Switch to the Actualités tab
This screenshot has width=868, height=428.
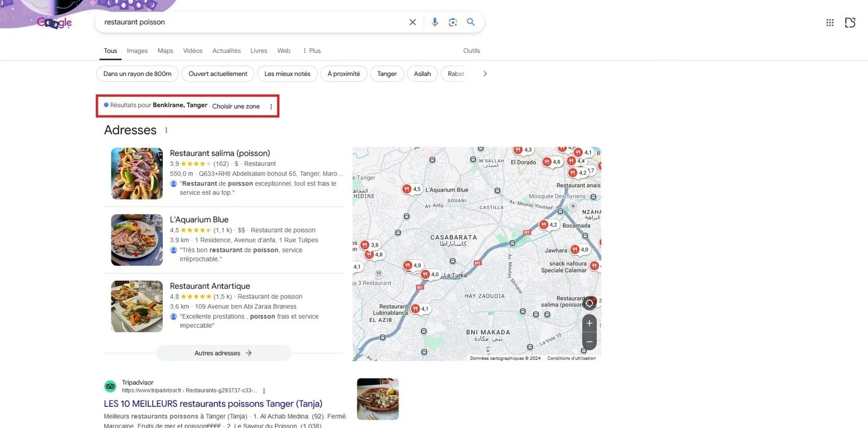point(227,51)
